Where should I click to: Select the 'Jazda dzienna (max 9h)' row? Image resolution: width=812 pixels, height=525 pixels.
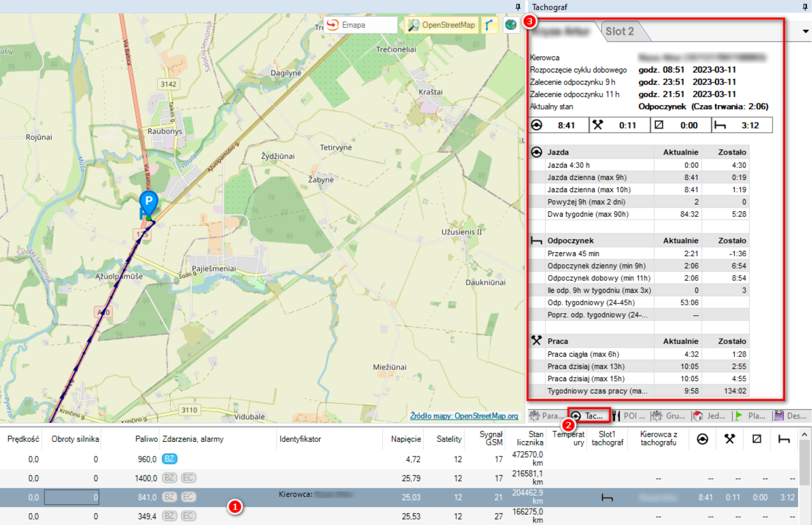(639, 177)
